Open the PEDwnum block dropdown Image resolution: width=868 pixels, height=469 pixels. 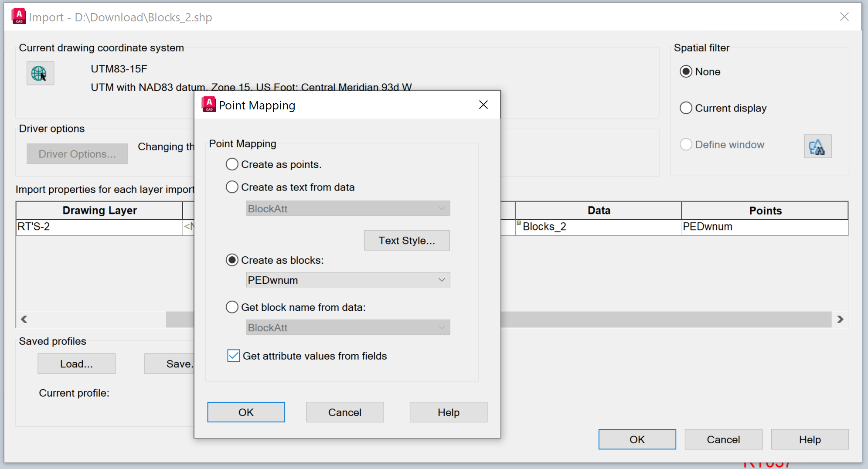point(348,280)
